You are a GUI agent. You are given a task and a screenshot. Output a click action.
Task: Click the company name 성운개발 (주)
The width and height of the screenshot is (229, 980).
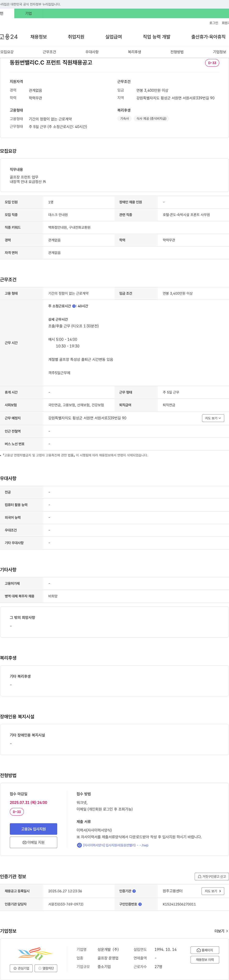(108, 950)
